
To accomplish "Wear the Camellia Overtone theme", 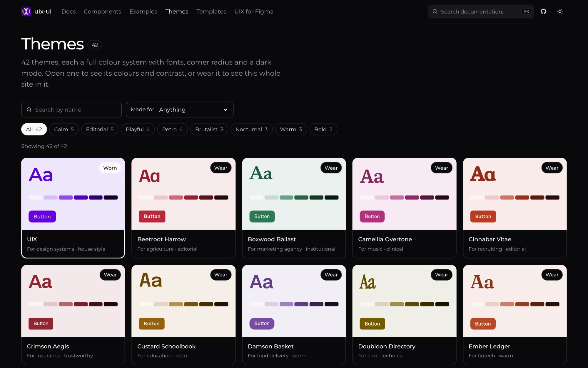I will tap(442, 168).
